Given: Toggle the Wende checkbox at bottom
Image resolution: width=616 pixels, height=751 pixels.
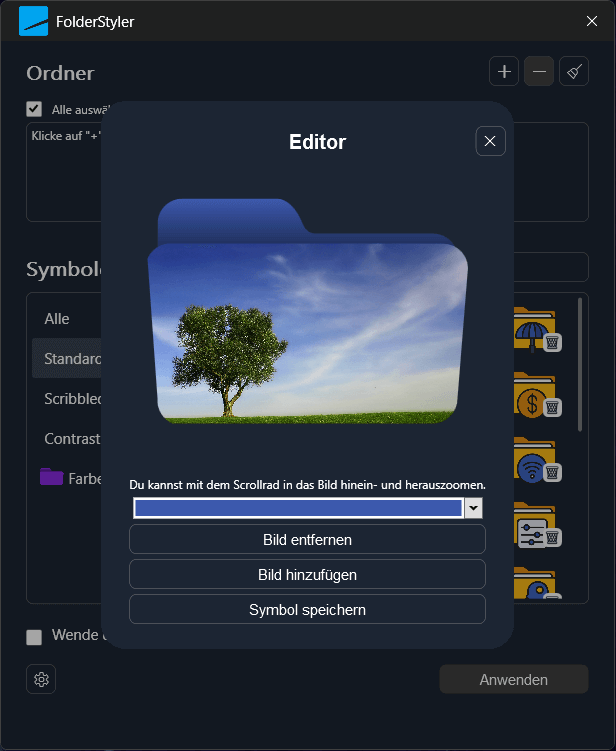Looking at the screenshot, I should click(x=34, y=637).
